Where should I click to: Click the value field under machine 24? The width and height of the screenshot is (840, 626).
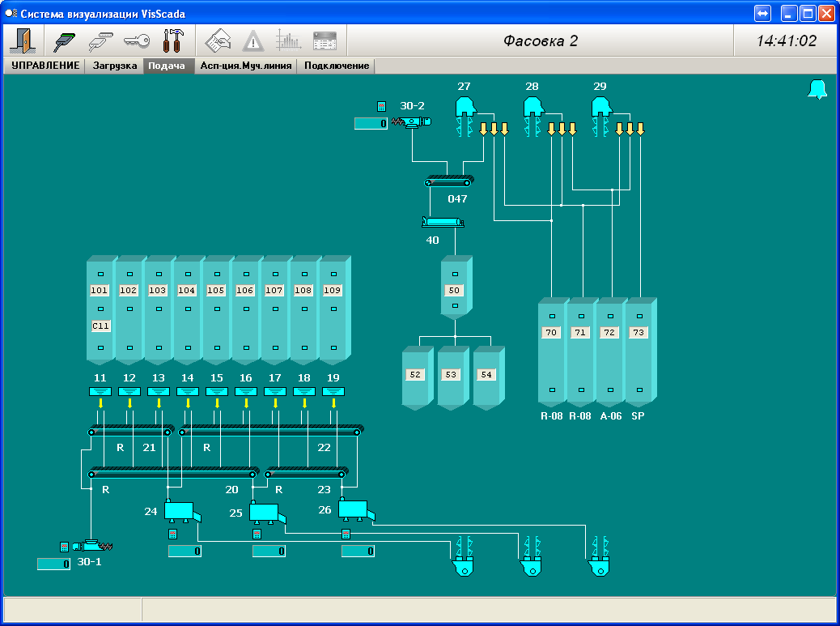coord(185,551)
